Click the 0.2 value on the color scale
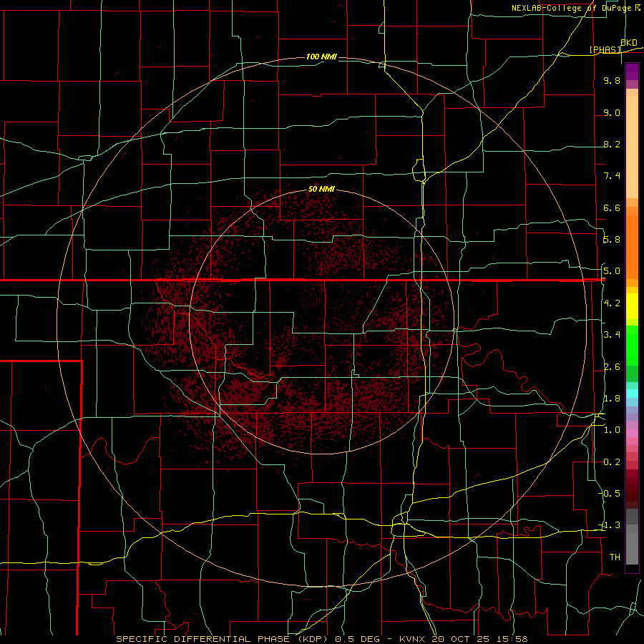This screenshot has width=644, height=644. tap(612, 462)
